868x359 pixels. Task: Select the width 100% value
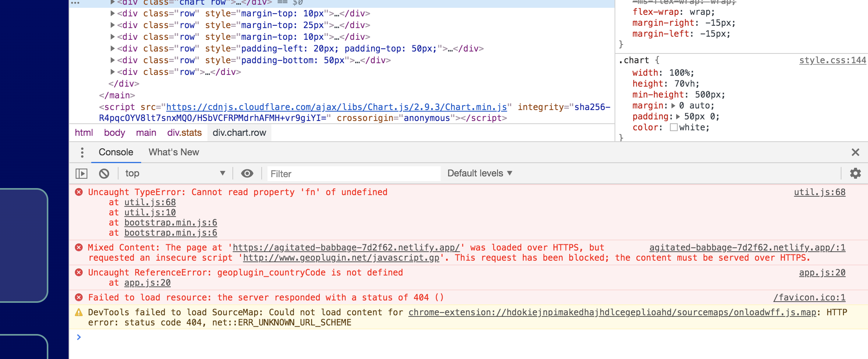[679, 73]
